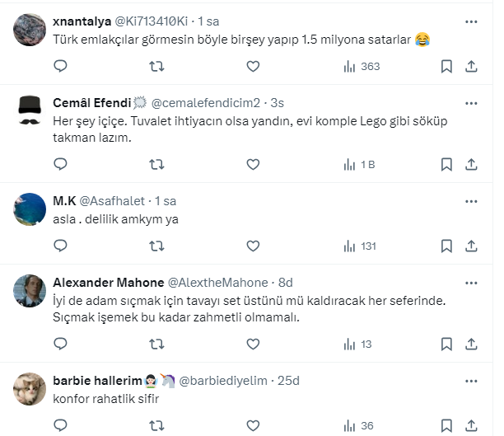
Task: Like Cemâl Efendi's tweet
Action: [x=253, y=164]
